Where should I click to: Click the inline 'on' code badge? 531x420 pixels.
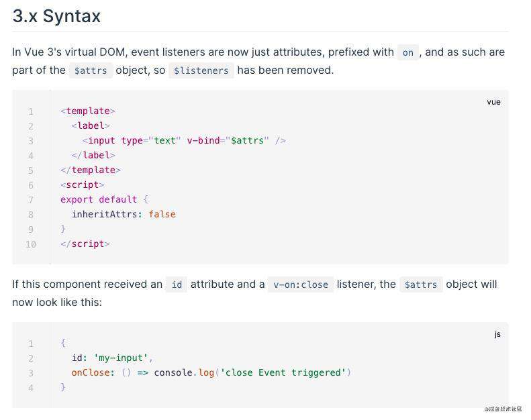tap(408, 52)
